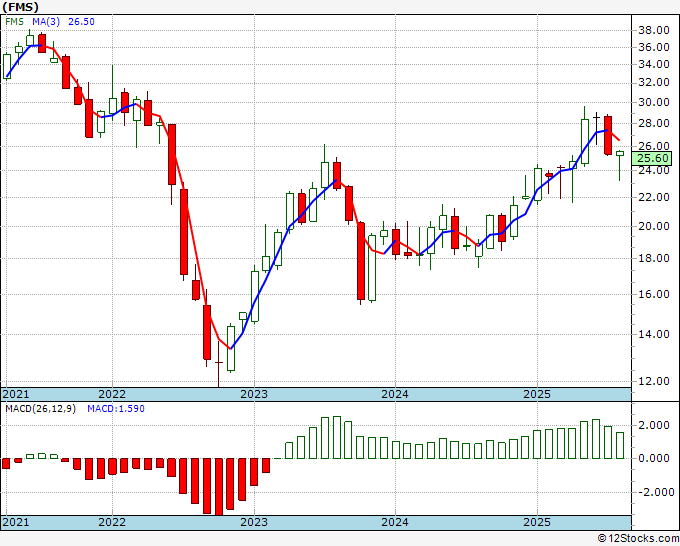This screenshot has height=546, width=680.
Task: Click the 36.00 price axis label
Action: coord(653,47)
